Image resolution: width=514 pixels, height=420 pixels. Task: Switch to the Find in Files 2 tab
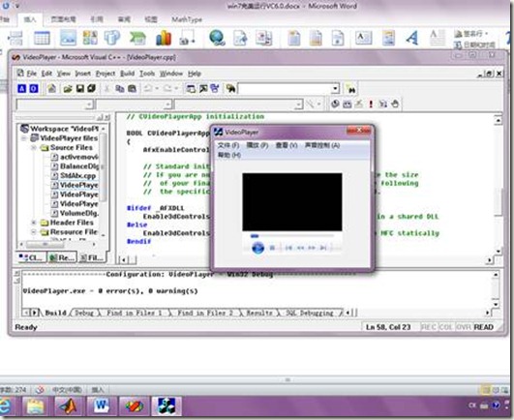coord(205,313)
